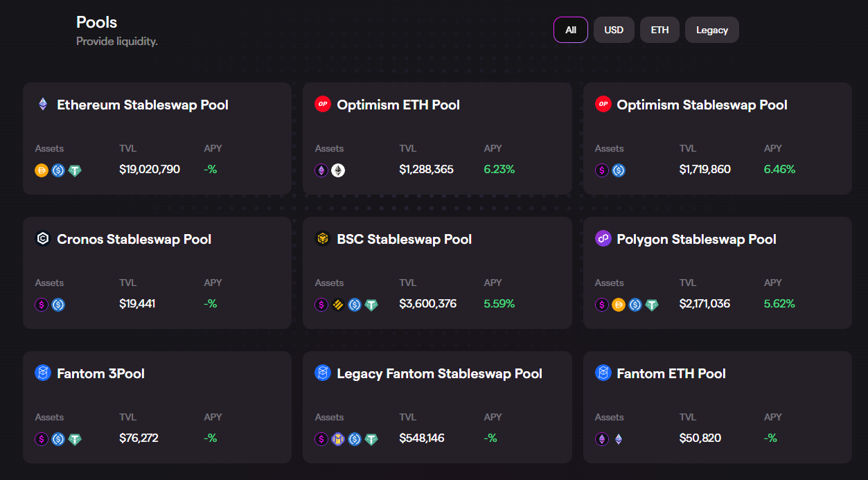Viewport: 868px width, 480px height.
Task: Click the nUSD asset icon in Optimism Stableswap Pool
Action: coord(602,170)
